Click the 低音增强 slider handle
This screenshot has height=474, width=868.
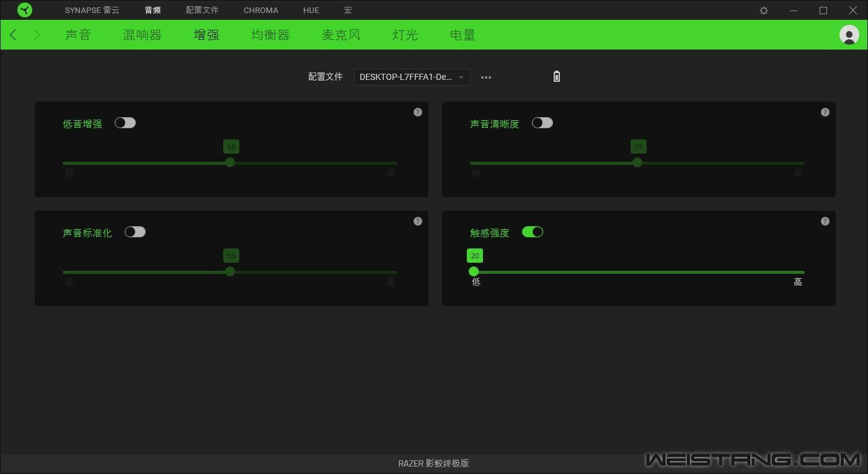tap(230, 162)
